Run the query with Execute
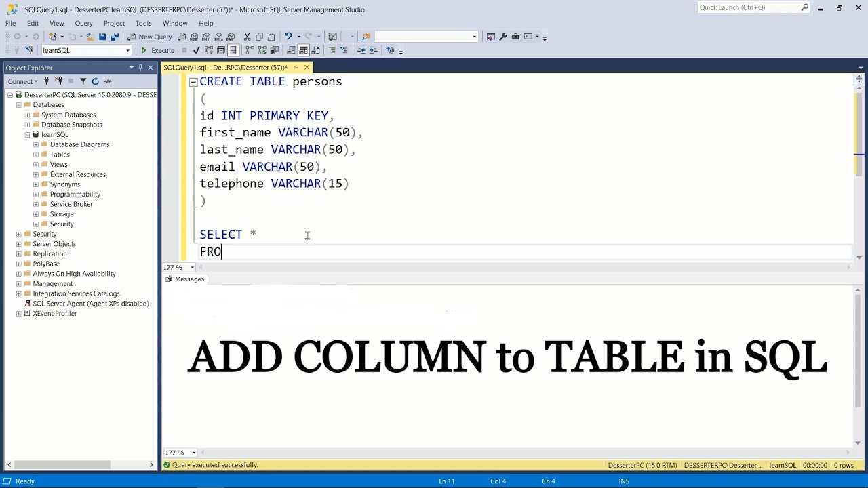The width and height of the screenshot is (868, 488). pos(157,50)
